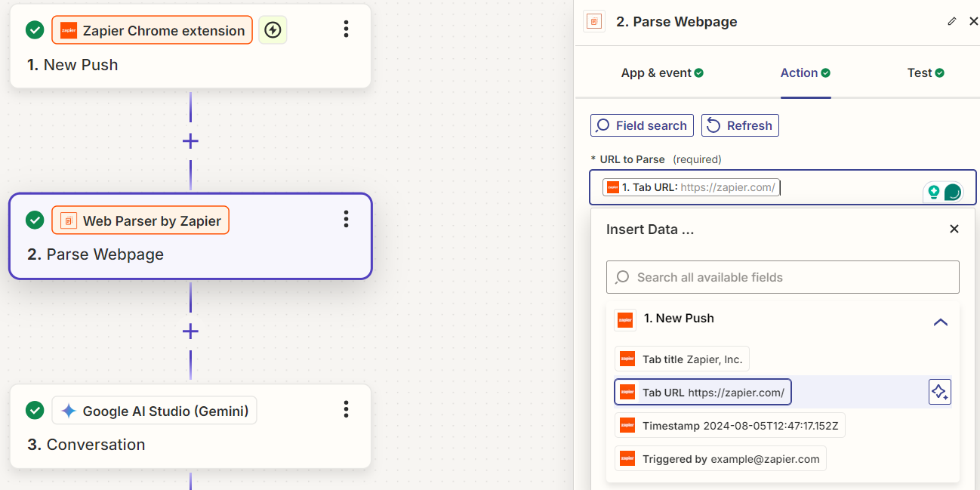Click the lightning bolt trigger icon

(273, 30)
